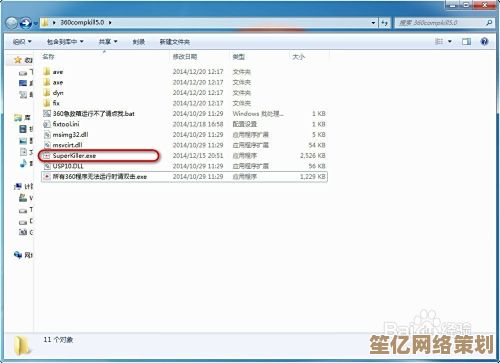Toggle the preview pane icon
The image size is (500, 363).
click(x=466, y=42)
